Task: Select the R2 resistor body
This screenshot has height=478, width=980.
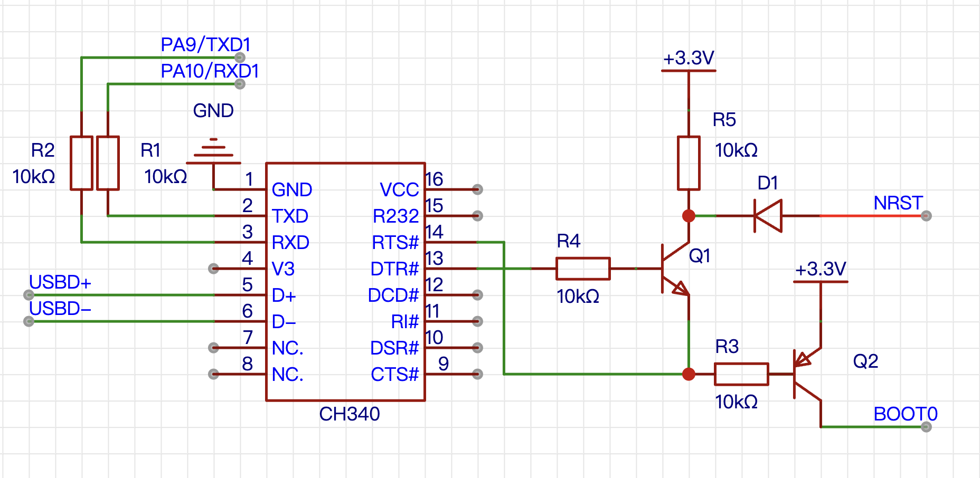Action: click(81, 163)
